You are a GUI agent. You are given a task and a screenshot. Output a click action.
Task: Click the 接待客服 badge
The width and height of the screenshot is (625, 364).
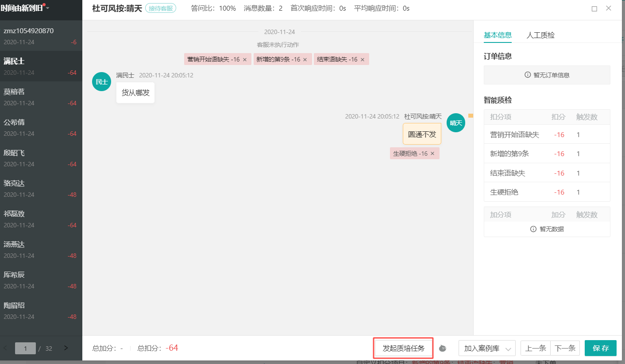[x=161, y=8]
